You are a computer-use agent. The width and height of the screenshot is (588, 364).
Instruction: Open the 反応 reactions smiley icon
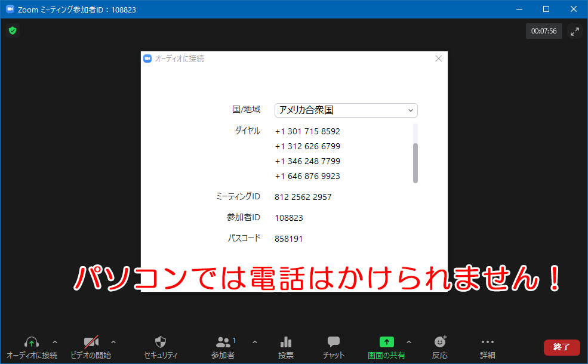click(440, 343)
